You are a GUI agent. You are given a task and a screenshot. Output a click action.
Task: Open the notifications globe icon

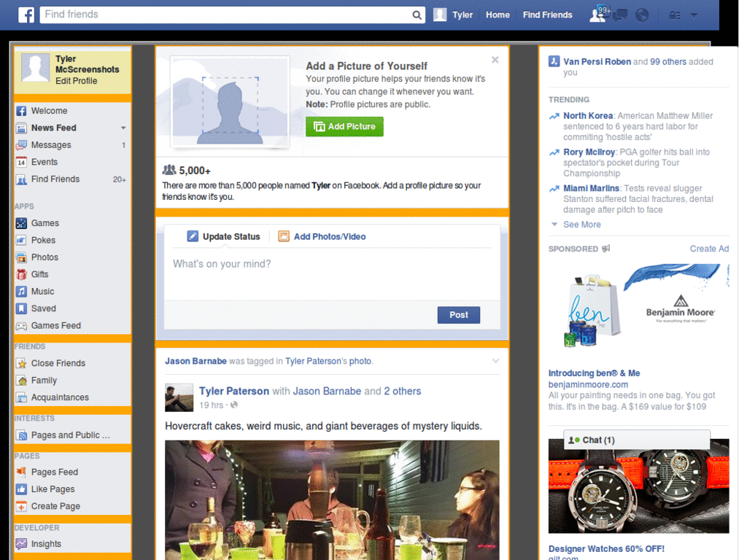642,15
